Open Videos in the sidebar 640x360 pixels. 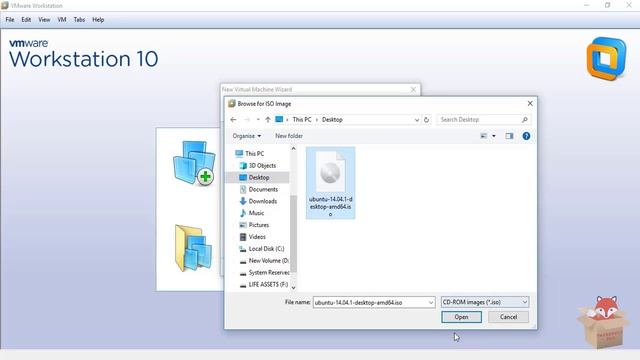pyautogui.click(x=257, y=236)
